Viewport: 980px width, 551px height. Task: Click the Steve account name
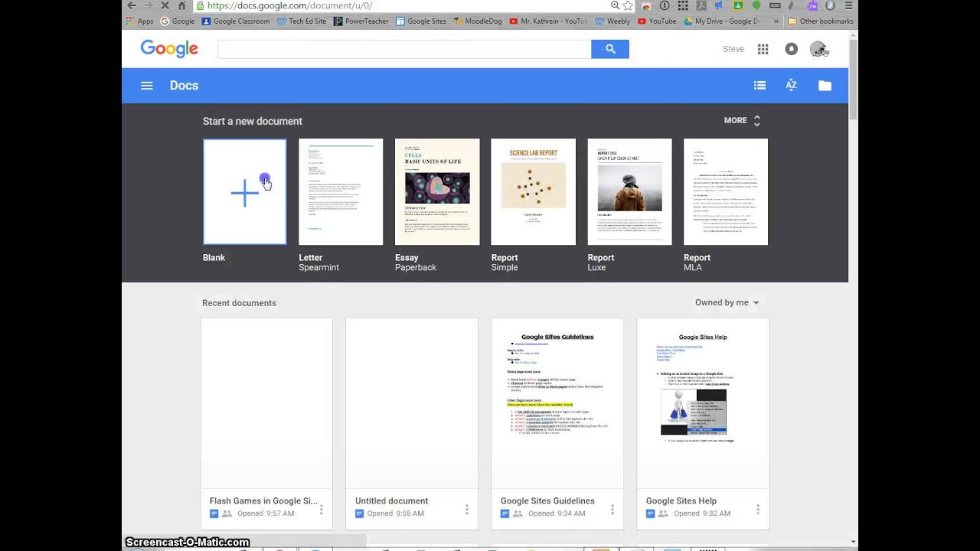[x=733, y=49]
